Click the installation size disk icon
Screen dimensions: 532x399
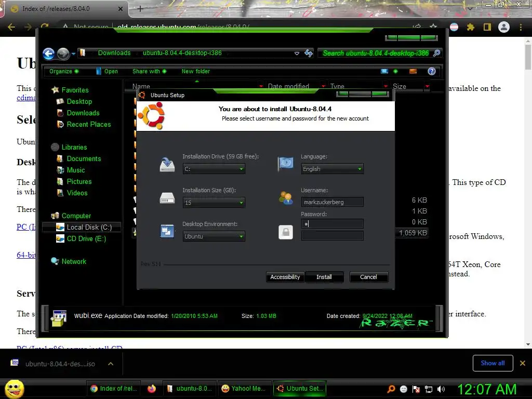coord(167,198)
